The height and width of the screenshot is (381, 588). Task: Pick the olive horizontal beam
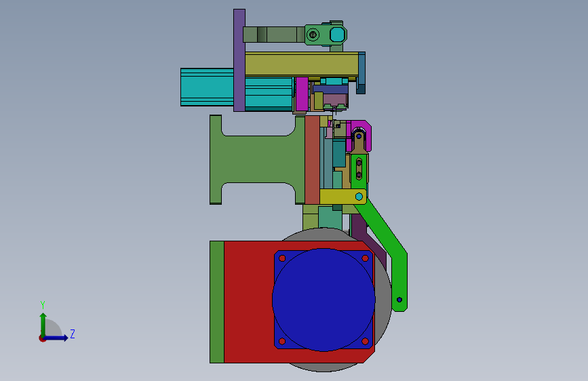[x=302, y=64]
